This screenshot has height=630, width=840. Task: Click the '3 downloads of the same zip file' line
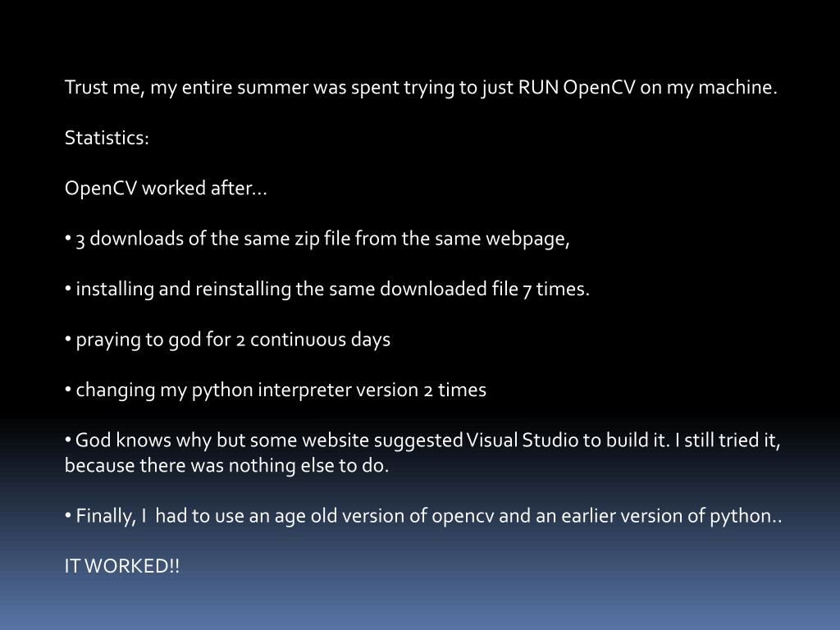click(322, 239)
